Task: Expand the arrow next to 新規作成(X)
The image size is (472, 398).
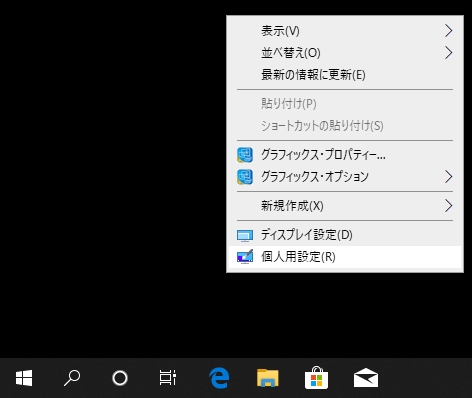Action: point(449,206)
